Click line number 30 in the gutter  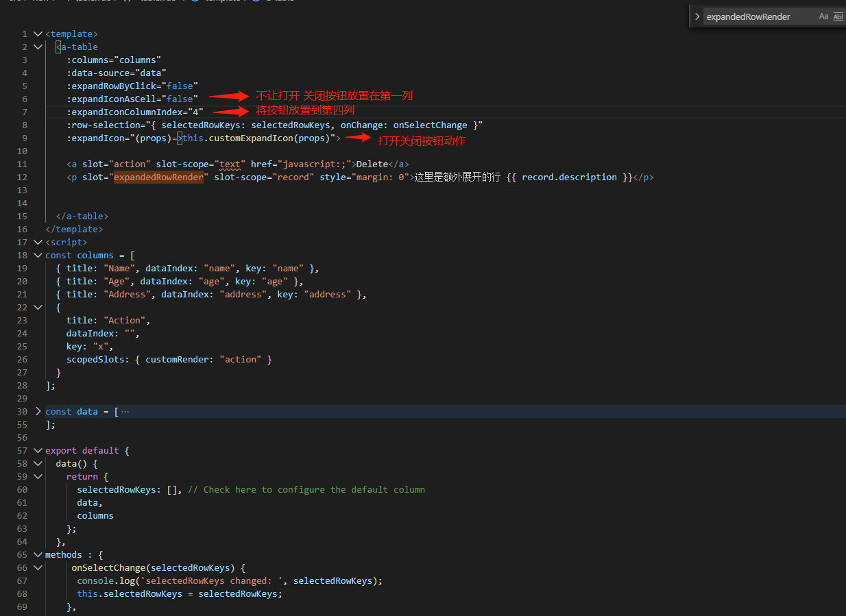point(21,411)
